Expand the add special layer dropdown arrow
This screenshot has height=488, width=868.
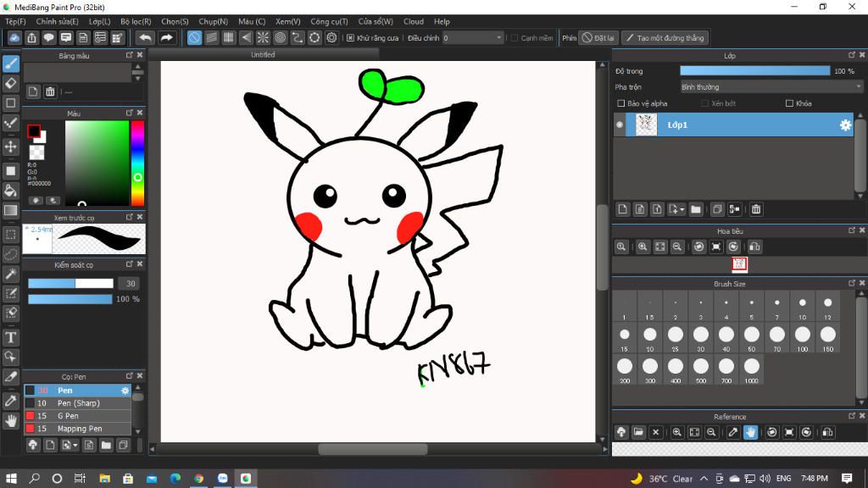click(x=682, y=209)
